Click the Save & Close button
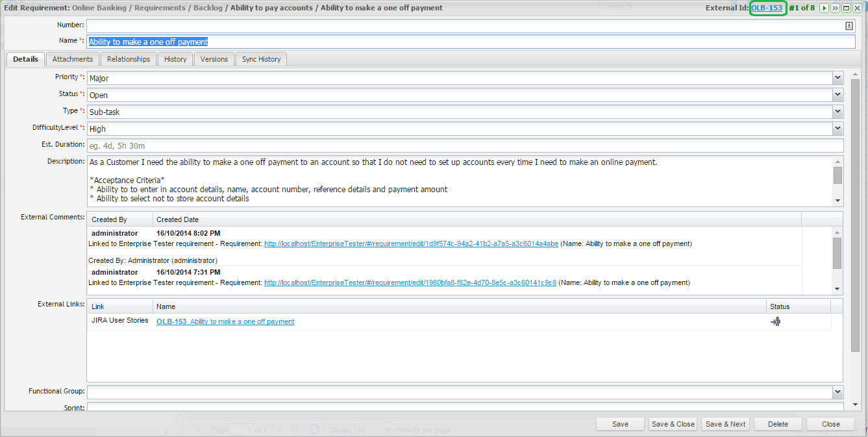The height and width of the screenshot is (437, 868). (x=673, y=424)
